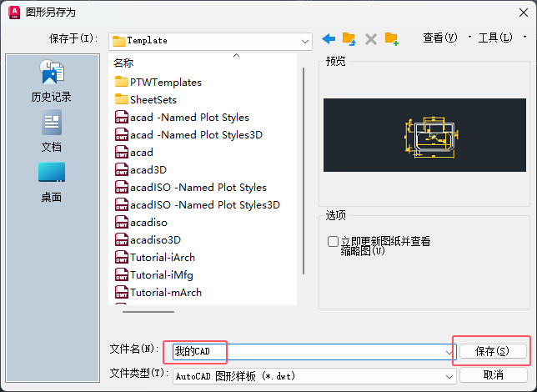Select the acad3D template file
The width and height of the screenshot is (537, 392).
point(141,169)
